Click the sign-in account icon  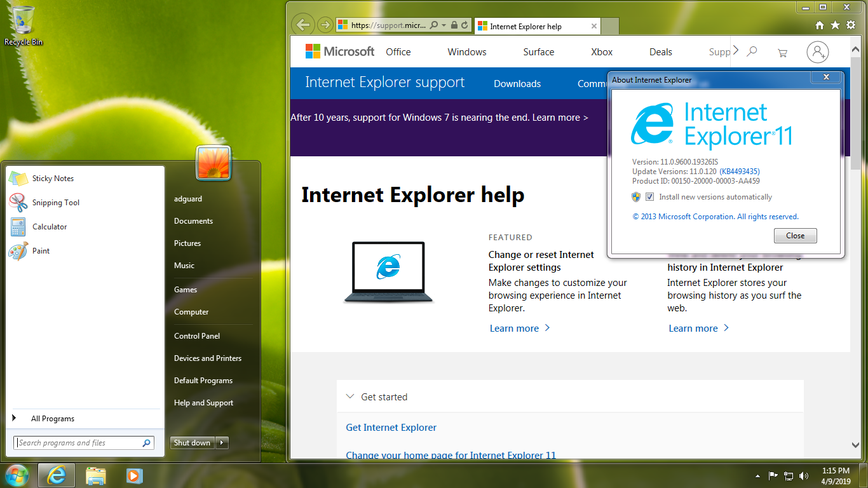(x=818, y=52)
